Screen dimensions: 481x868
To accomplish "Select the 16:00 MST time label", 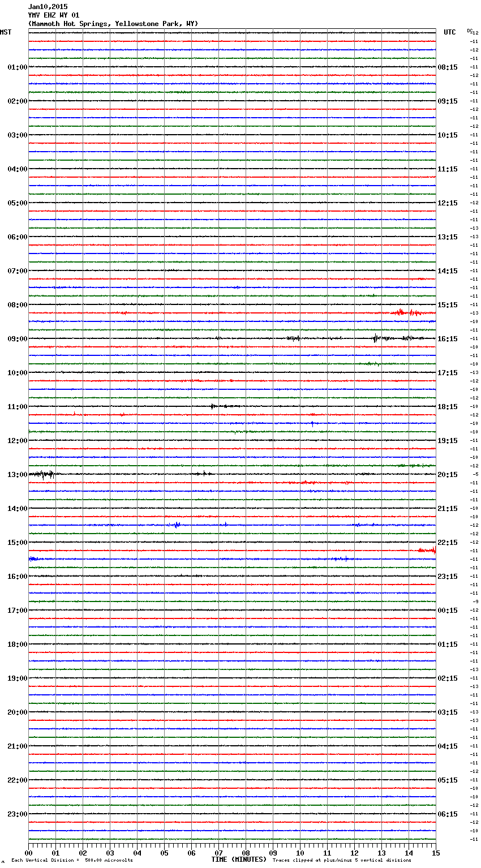I will pyautogui.click(x=18, y=577).
